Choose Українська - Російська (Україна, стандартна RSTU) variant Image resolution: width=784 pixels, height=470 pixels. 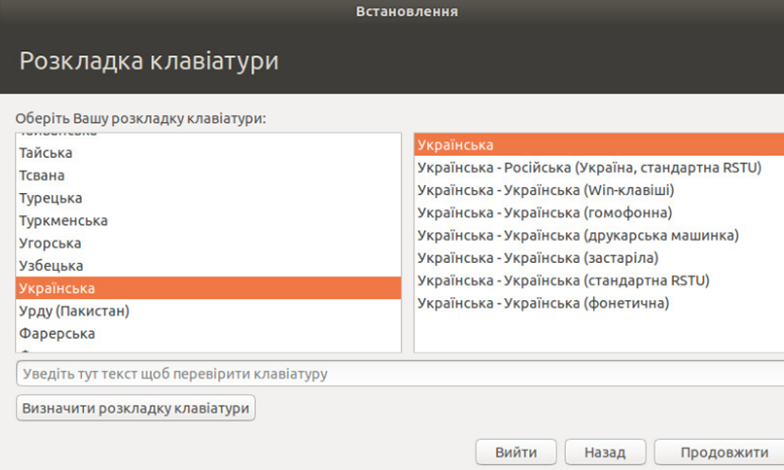pyautogui.click(x=589, y=167)
